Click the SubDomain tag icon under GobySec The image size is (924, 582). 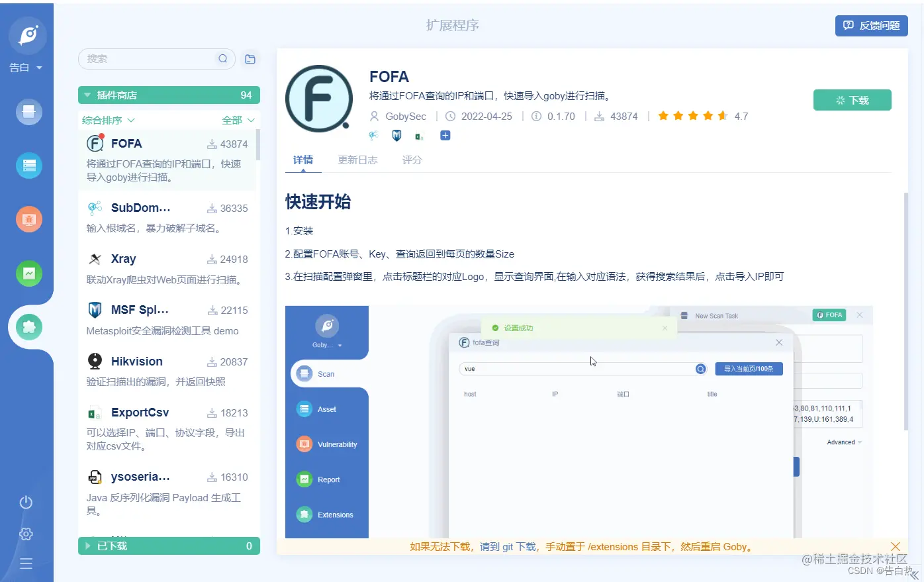coord(374,135)
